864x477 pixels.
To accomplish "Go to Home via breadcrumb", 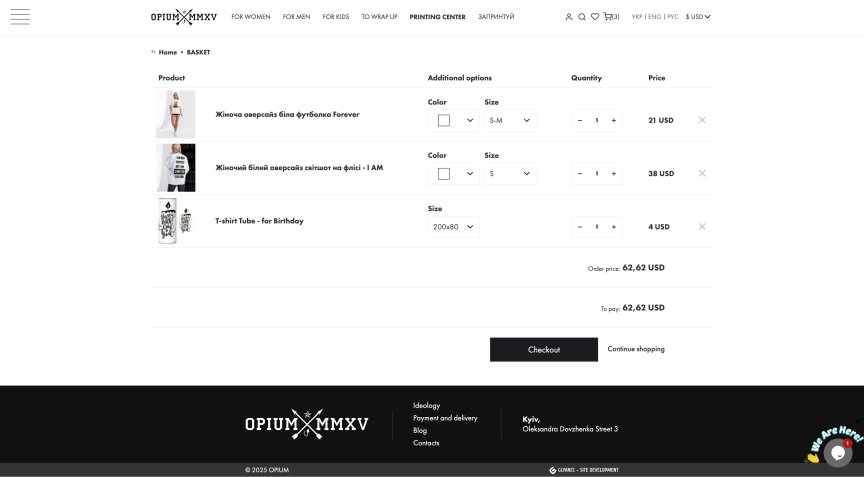I will (x=168, y=52).
